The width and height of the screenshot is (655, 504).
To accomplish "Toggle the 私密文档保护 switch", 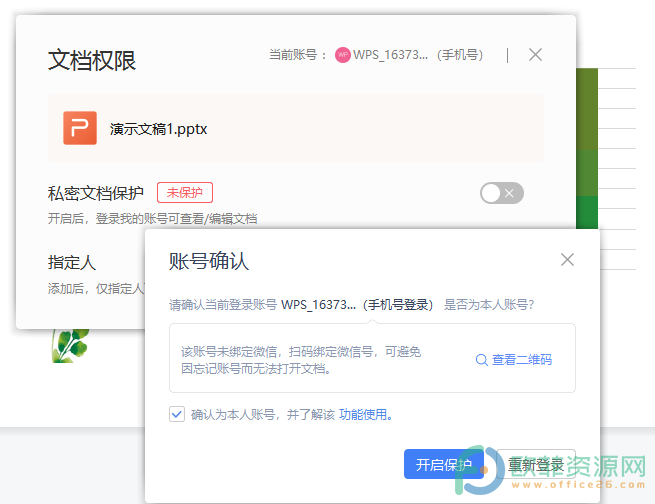I will (x=502, y=193).
